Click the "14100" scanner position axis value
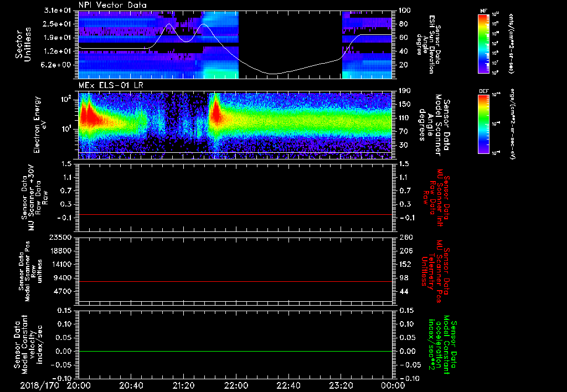567x392 pixels. pos(62,264)
